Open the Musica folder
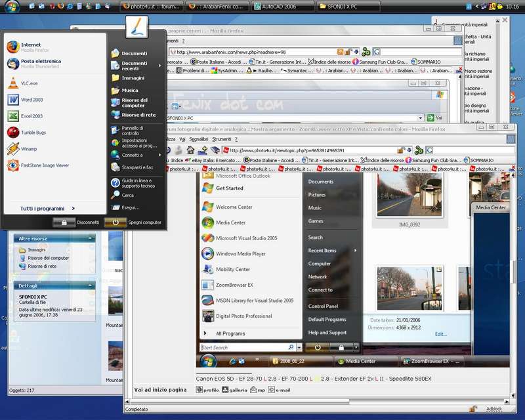 [125, 90]
